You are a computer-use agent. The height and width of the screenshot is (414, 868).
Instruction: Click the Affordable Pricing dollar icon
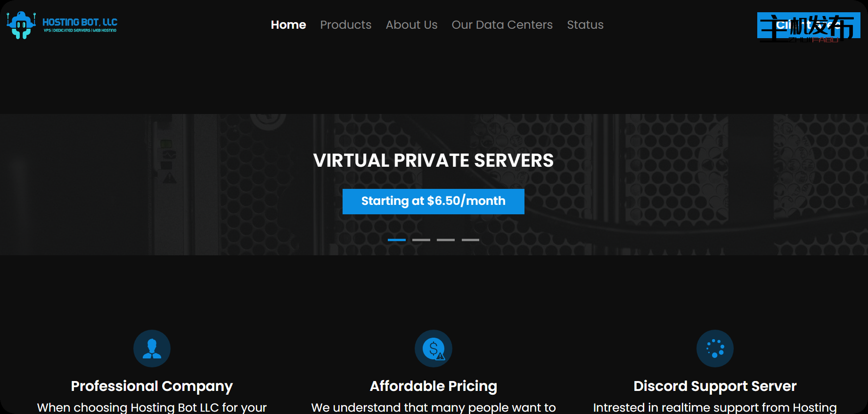click(434, 349)
